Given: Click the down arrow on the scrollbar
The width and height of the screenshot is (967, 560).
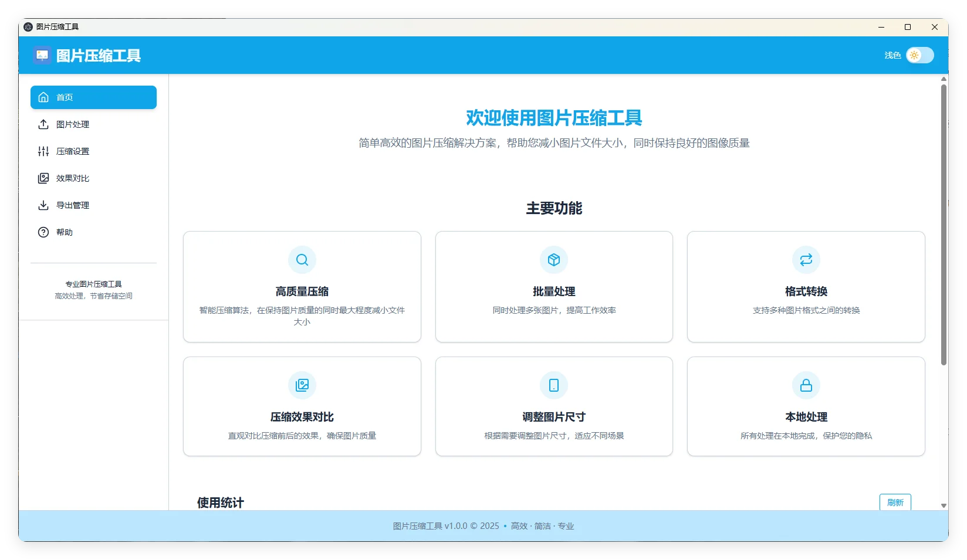Looking at the screenshot, I should (x=944, y=505).
